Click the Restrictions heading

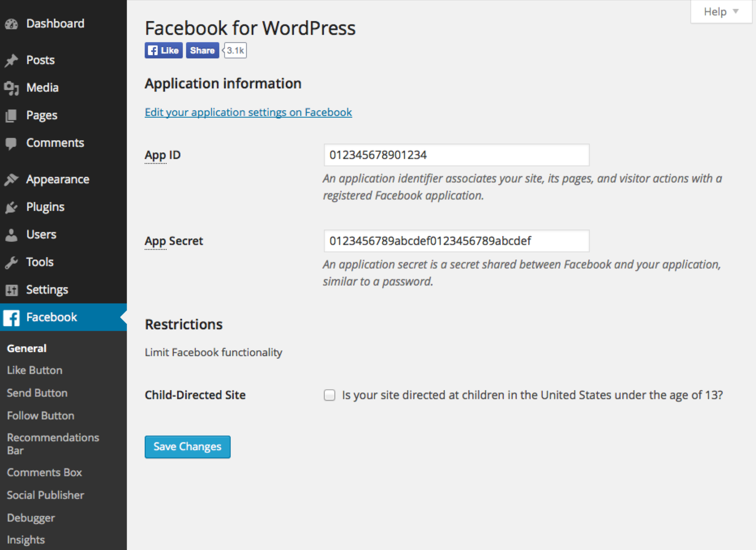[x=184, y=324]
